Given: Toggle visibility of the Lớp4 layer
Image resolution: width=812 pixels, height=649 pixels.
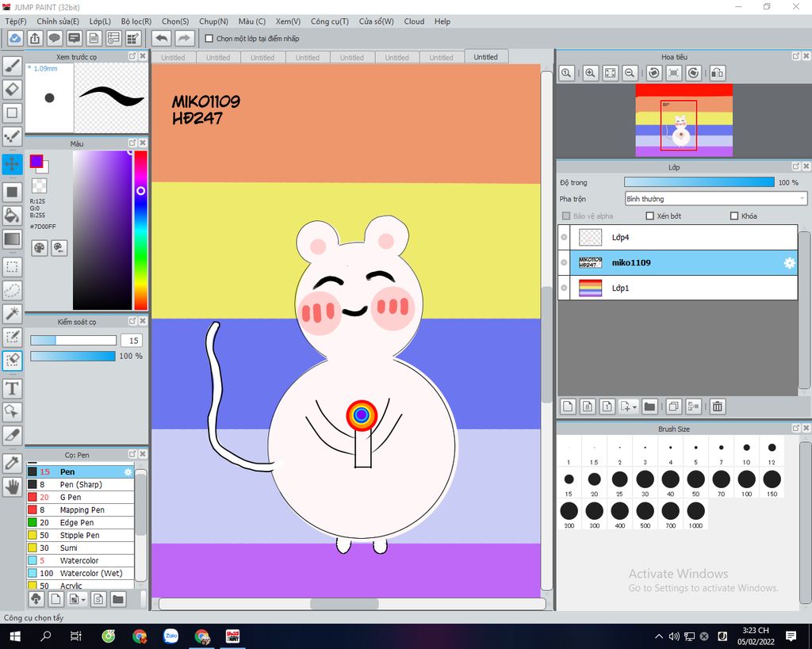Looking at the screenshot, I should click(x=564, y=238).
